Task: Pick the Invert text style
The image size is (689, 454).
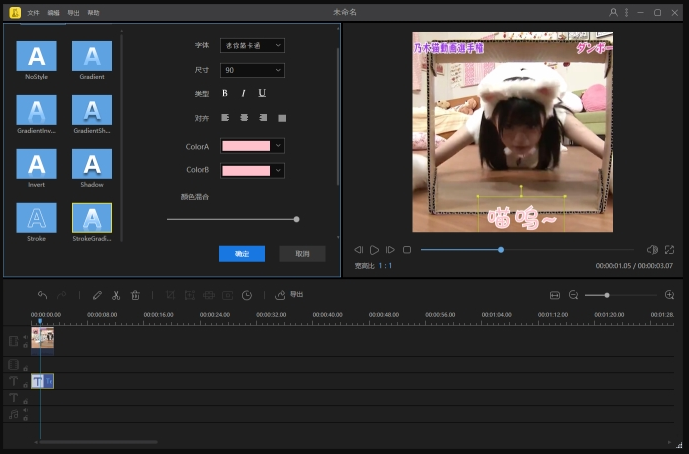Action: coord(36,164)
